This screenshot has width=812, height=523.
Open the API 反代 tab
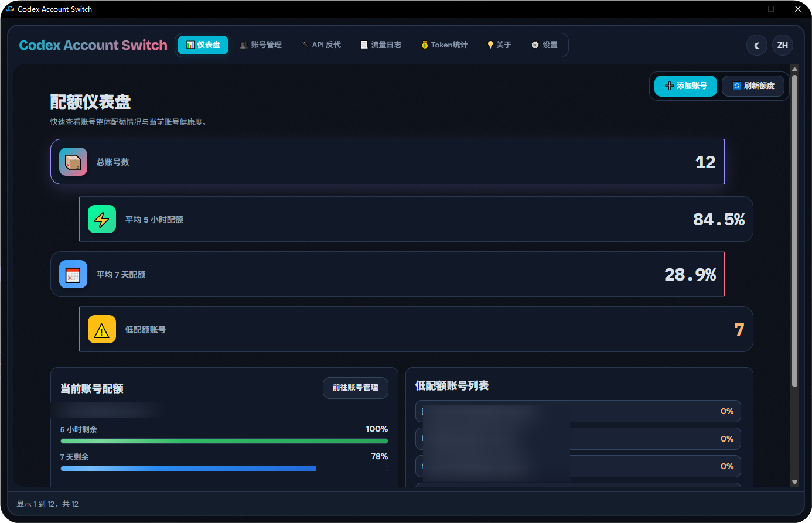pyautogui.click(x=321, y=45)
